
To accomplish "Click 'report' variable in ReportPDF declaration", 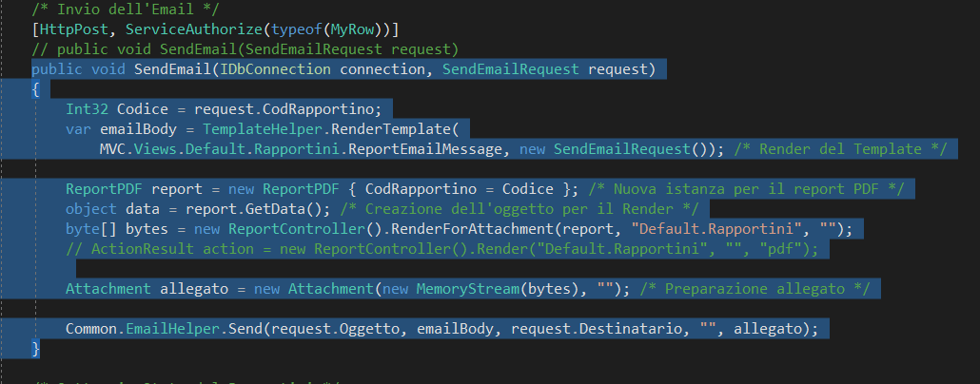I will pyautogui.click(x=177, y=188).
